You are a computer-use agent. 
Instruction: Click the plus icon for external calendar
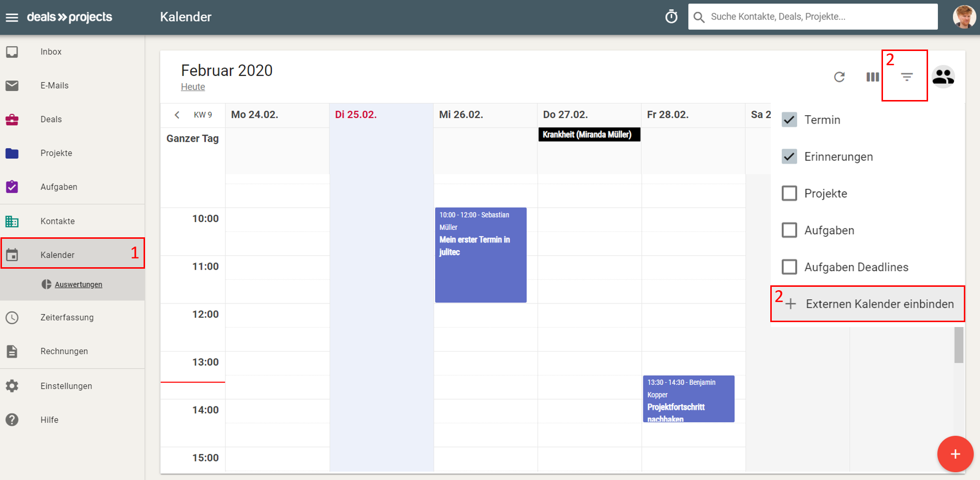click(790, 304)
